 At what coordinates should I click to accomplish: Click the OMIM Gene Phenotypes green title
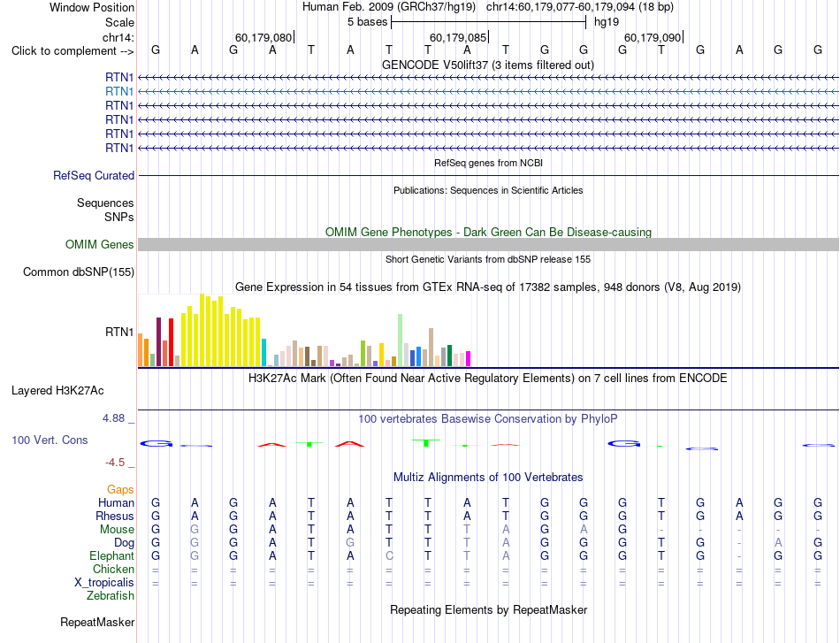tap(488, 232)
